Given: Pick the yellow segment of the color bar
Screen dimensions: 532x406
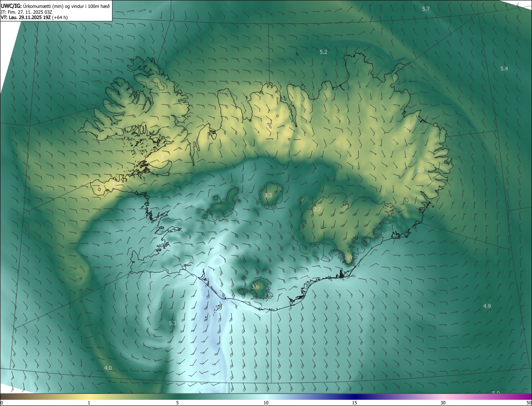Looking at the screenshot, I should 89,396.
